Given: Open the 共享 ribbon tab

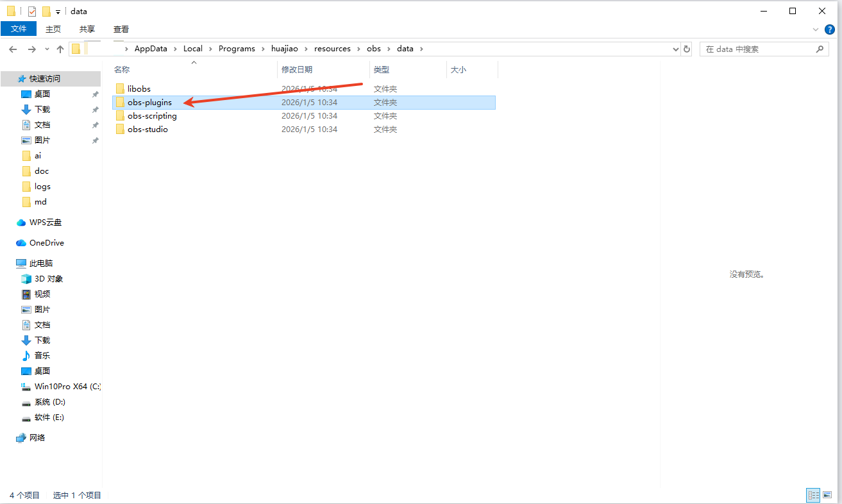Looking at the screenshot, I should point(87,29).
